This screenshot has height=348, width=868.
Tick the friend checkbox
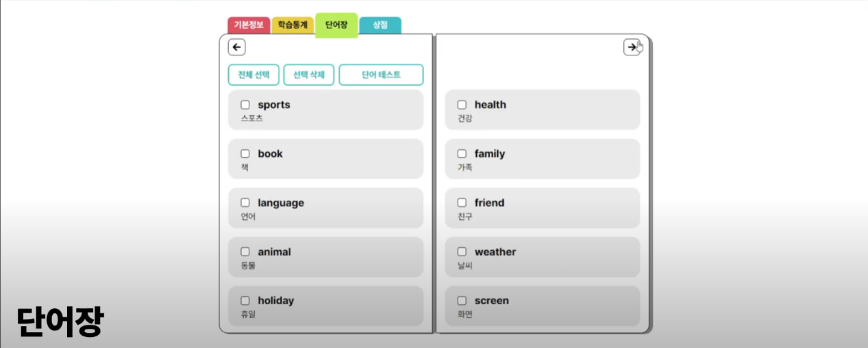point(462,203)
